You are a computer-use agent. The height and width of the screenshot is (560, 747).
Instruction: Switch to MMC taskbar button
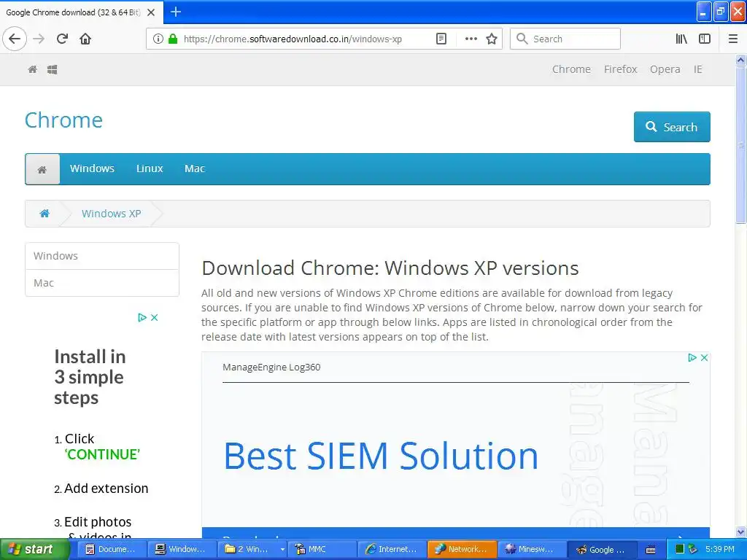click(322, 550)
